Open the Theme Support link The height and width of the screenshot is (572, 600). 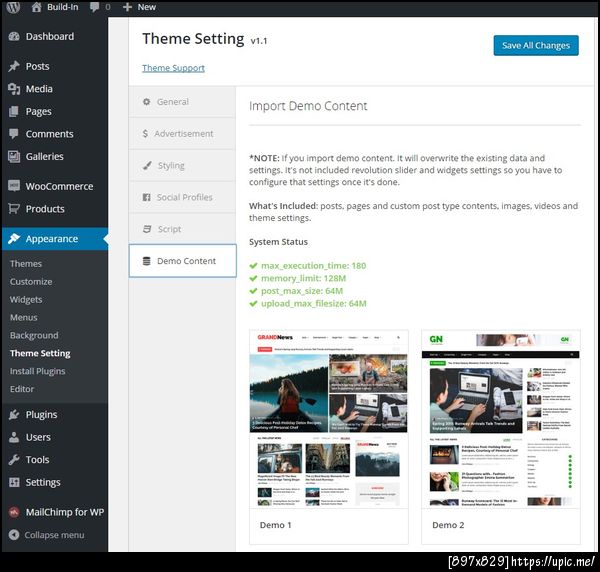173,68
